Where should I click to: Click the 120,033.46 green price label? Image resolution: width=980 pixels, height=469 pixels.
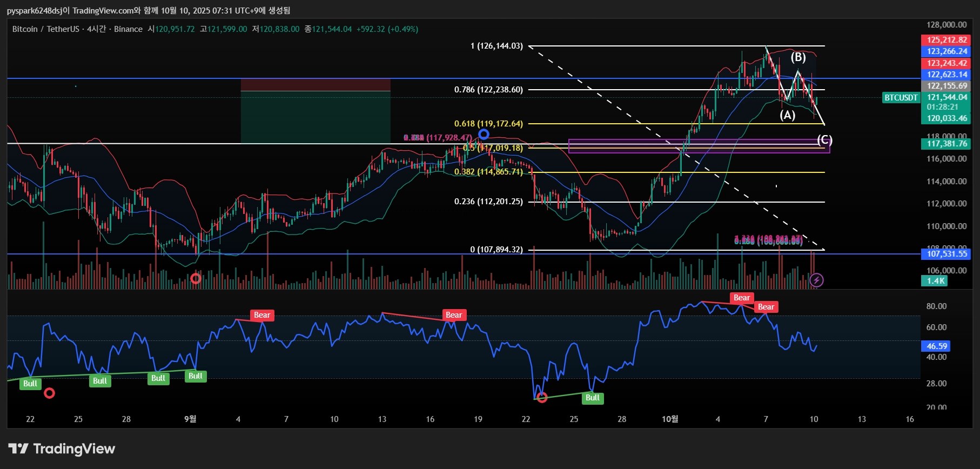click(947, 118)
